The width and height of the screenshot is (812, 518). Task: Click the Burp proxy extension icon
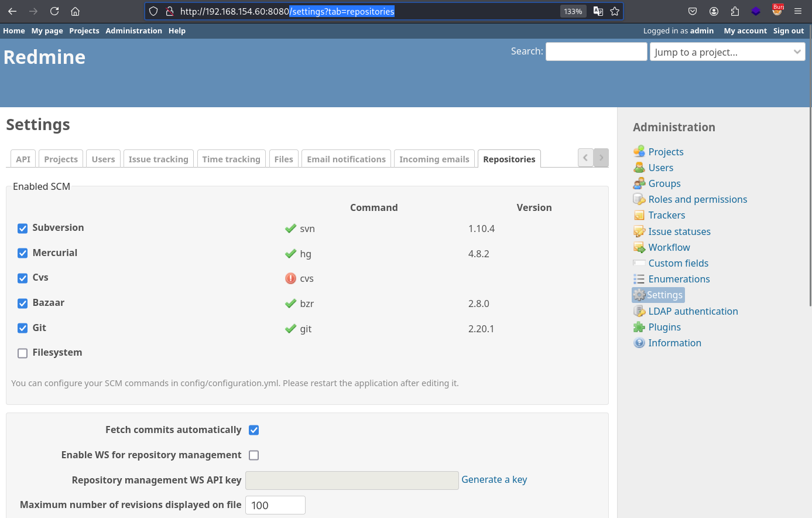click(777, 10)
